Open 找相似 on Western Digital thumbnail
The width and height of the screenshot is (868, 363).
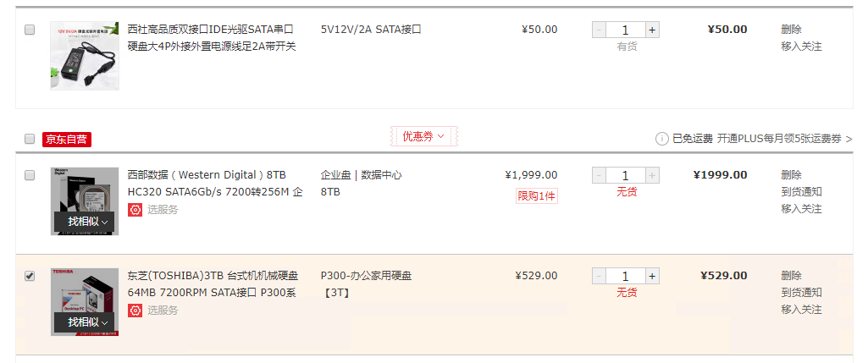(x=88, y=222)
